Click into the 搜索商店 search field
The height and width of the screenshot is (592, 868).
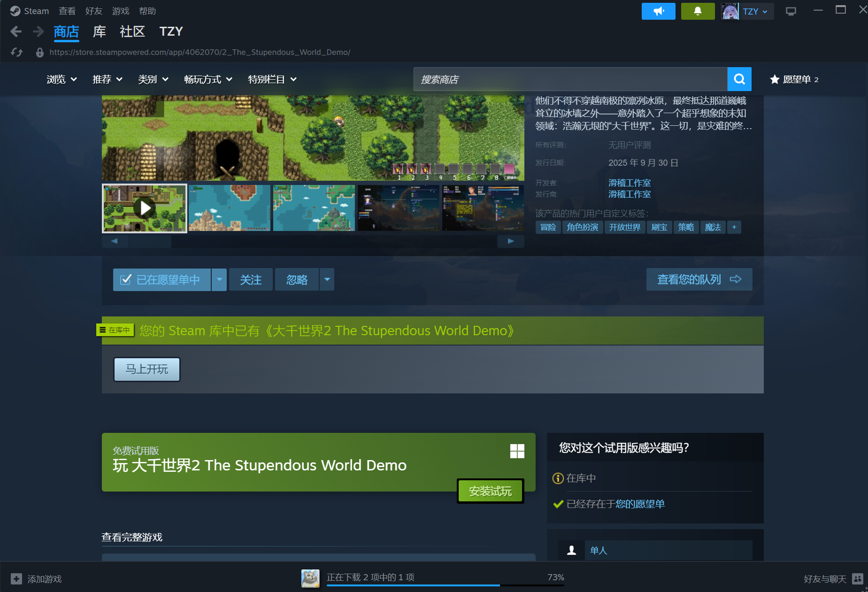(570, 79)
